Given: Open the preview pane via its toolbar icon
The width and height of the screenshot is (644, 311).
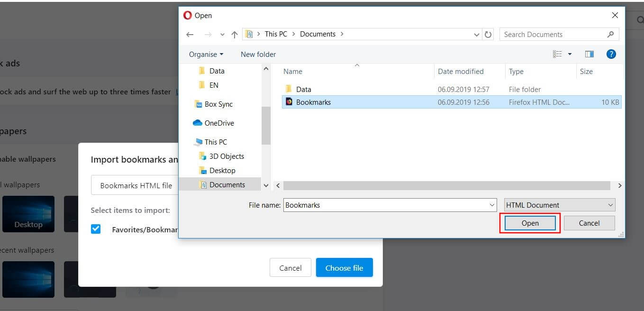Looking at the screenshot, I should click(589, 54).
